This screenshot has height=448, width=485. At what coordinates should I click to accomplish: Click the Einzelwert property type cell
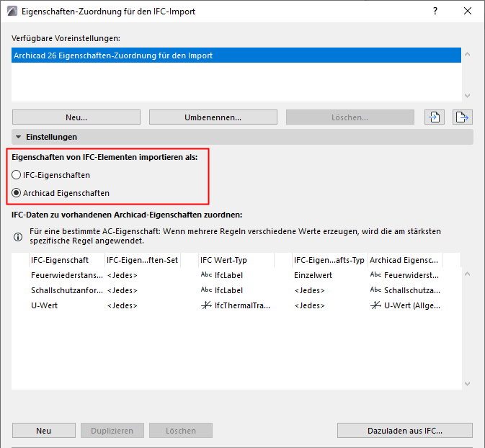(313, 275)
